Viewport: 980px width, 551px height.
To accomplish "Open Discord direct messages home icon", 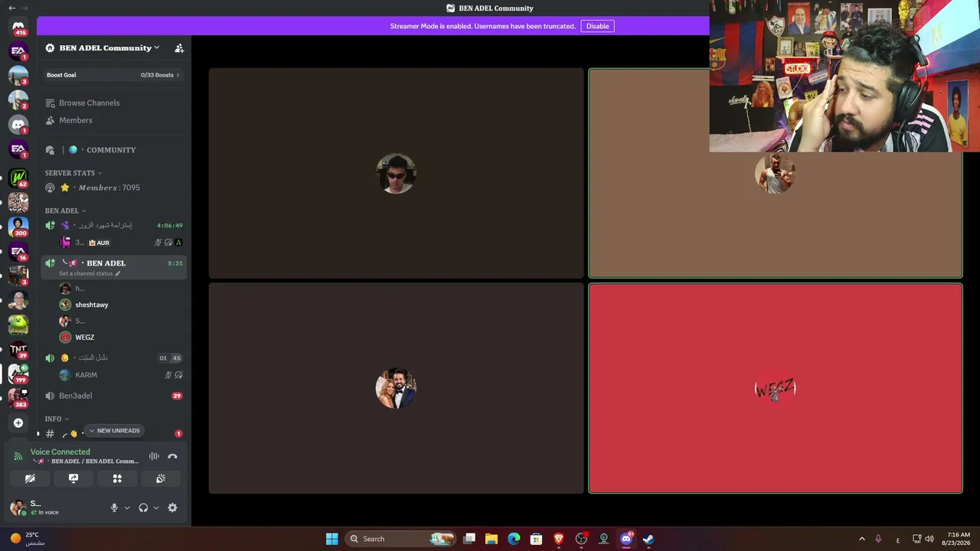I will click(18, 27).
